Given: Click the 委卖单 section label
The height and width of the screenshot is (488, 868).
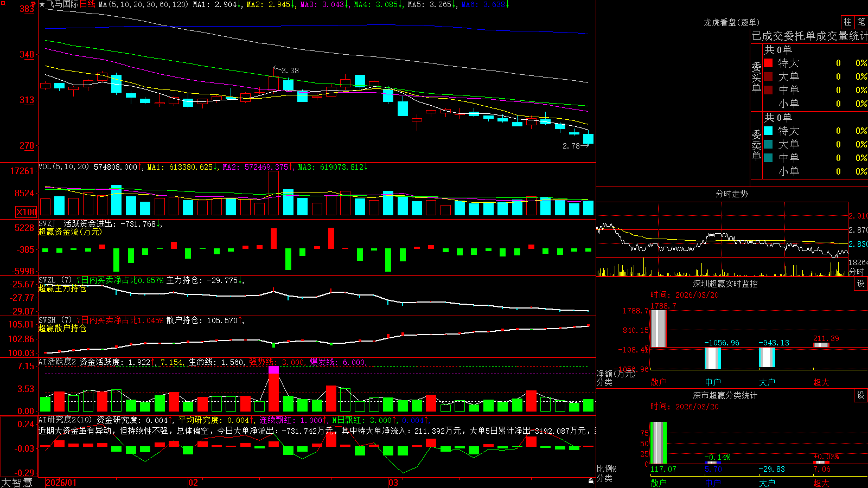Looking at the screenshot, I should coord(756,145).
